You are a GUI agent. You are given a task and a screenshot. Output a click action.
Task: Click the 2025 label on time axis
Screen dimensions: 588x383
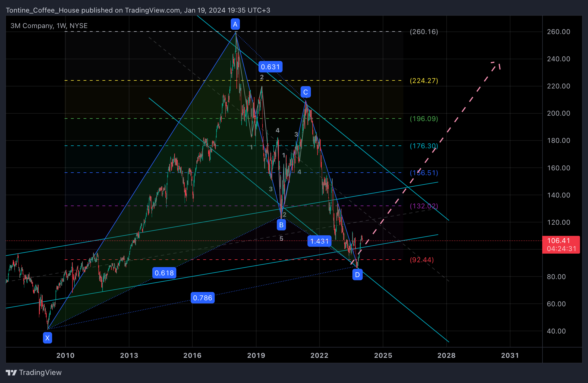[383, 355]
